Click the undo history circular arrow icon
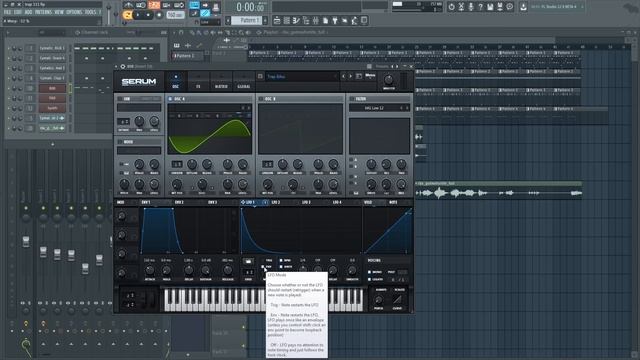This screenshot has width=640, height=360. coord(451,7)
